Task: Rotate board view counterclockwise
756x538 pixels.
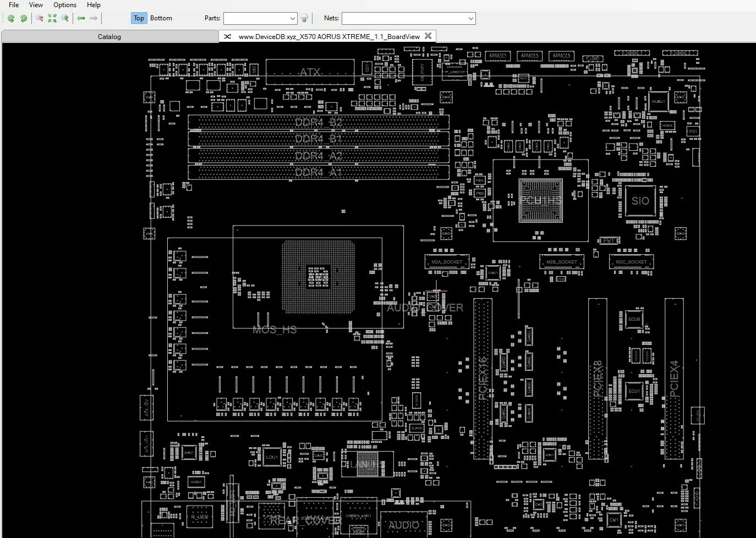Action: point(10,18)
